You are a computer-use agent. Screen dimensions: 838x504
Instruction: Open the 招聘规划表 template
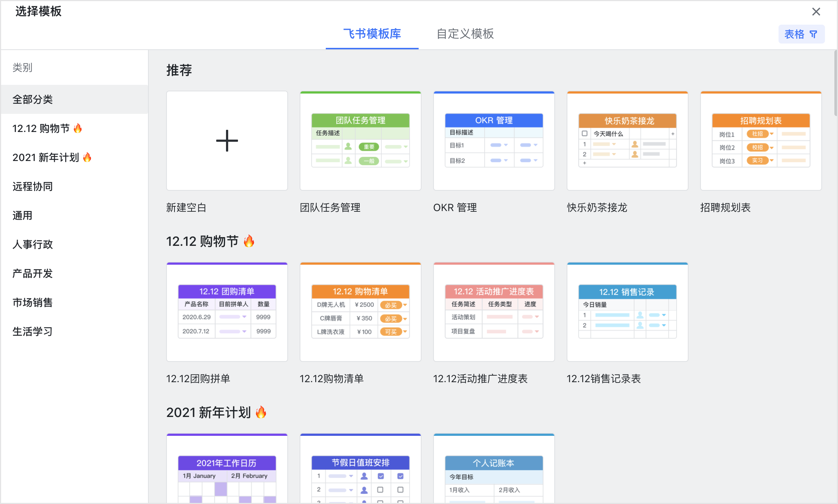pos(761,141)
